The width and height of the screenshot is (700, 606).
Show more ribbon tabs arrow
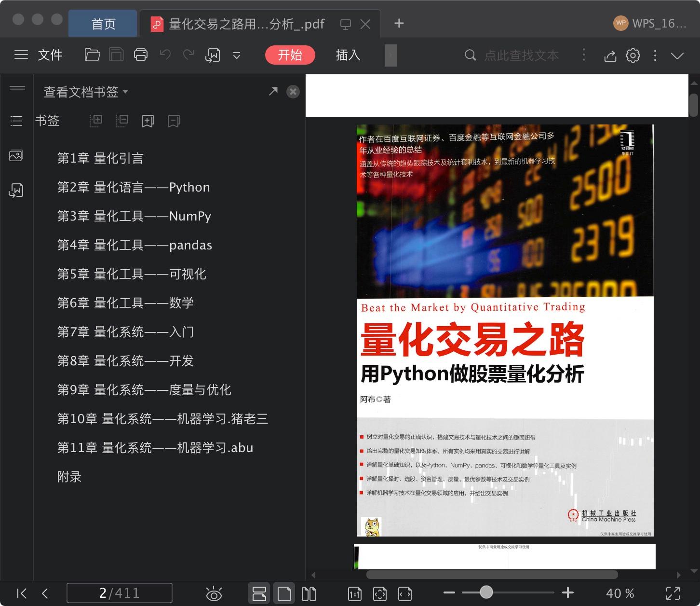[391, 55]
